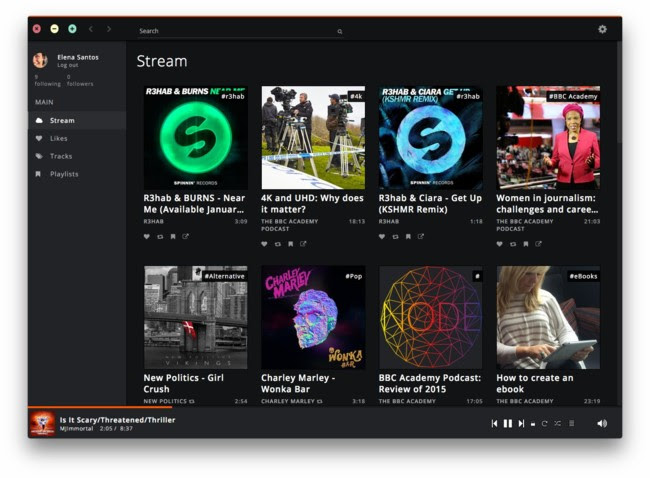Play New Politics Girl Crush artwork
Screen dimensions: 650x478
[195, 317]
